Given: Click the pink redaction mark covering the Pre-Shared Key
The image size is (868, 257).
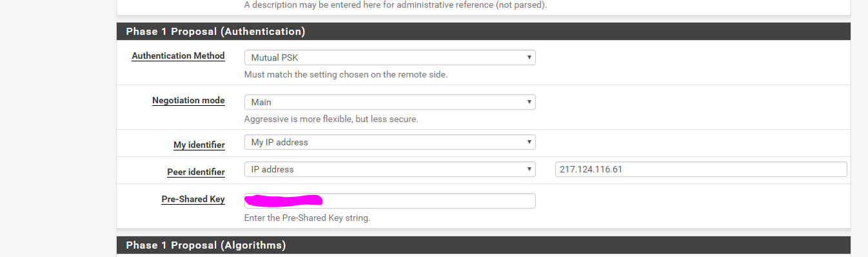Looking at the screenshot, I should point(284,200).
